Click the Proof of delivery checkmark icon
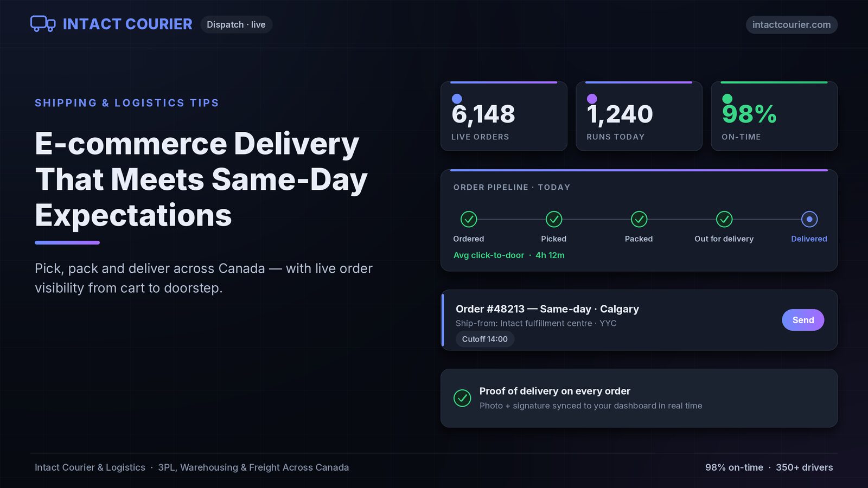 point(462,398)
